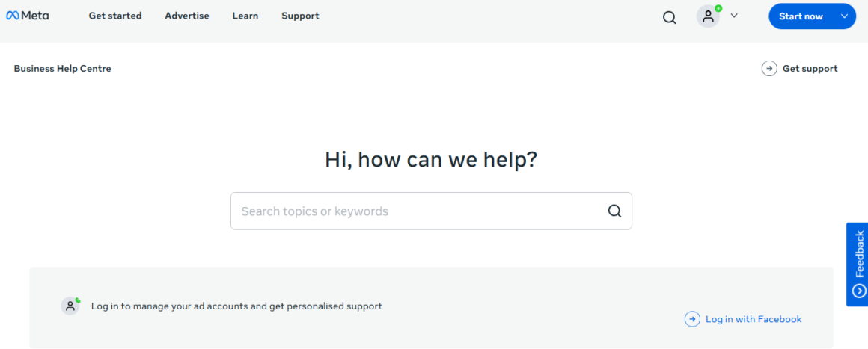The height and width of the screenshot is (349, 868).
Task: Open the header search magnifier icon
Action: tap(670, 17)
